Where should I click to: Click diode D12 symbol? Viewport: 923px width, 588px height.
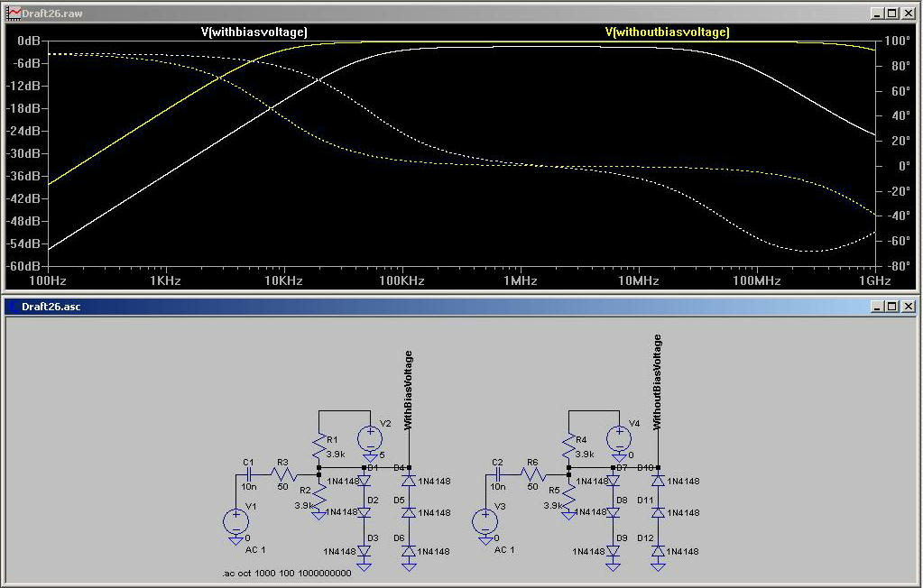[658, 552]
